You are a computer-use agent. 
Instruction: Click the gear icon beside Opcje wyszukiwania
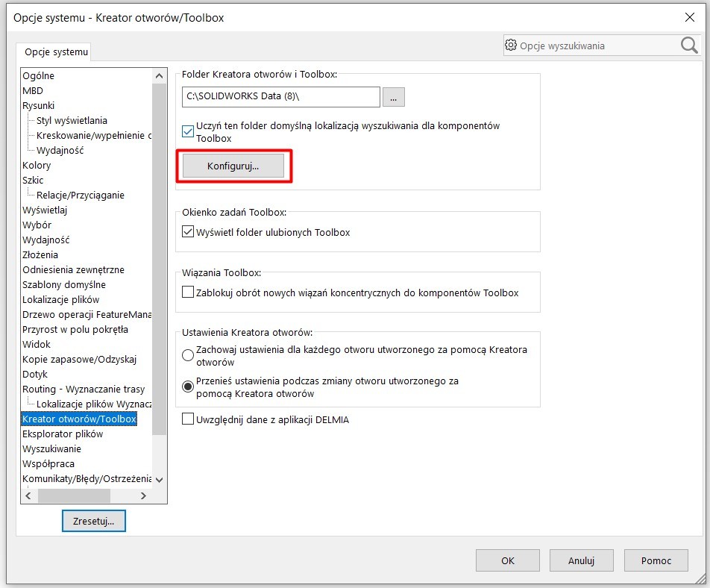click(511, 46)
